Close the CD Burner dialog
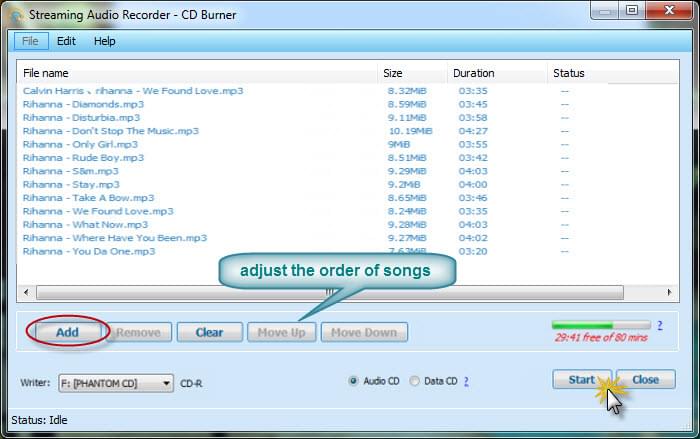Screen dimensions: 700x439 coord(645,380)
